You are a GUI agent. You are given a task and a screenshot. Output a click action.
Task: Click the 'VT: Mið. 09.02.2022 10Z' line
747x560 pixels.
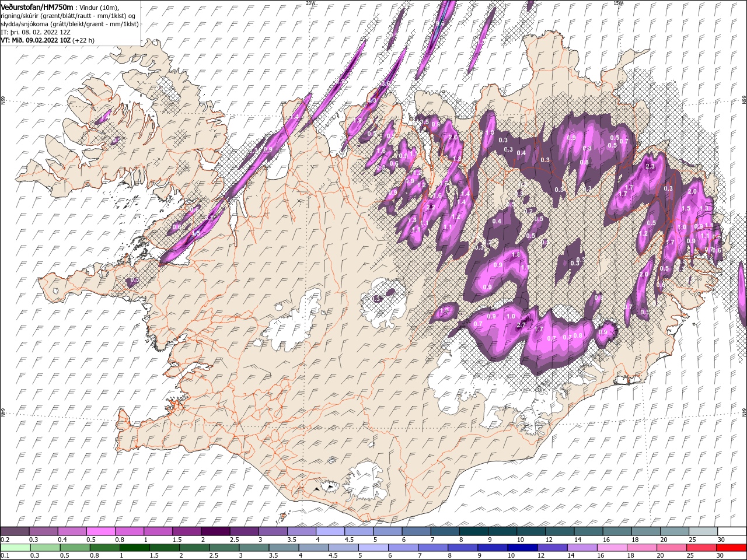(x=36, y=40)
